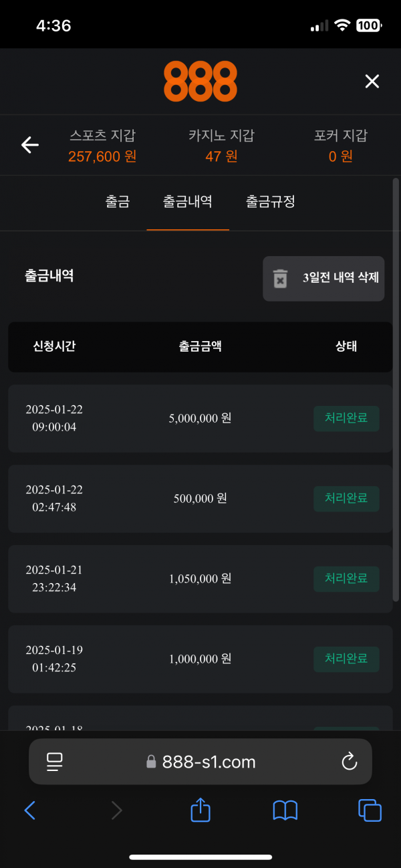Tap the 5,000,000 원 withdrawal row
401x868 pixels.
coord(200,419)
